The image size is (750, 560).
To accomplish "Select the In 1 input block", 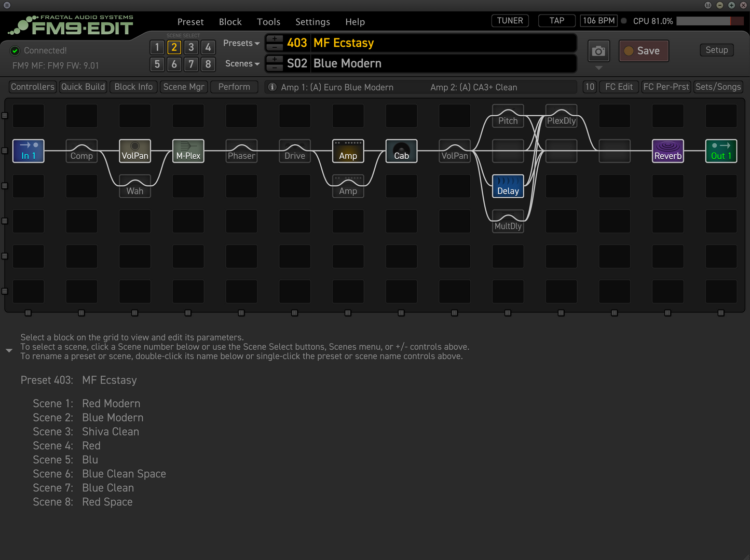I will (28, 151).
